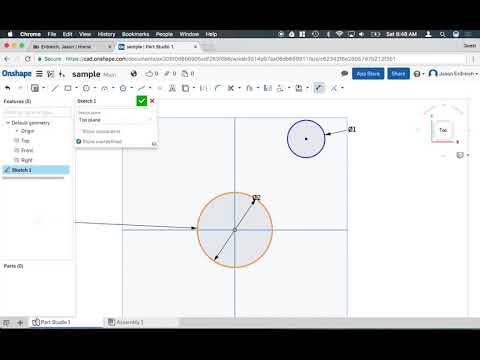Open the tab manager icon at bottom left
This screenshot has height=360, width=480.
tap(6, 322)
